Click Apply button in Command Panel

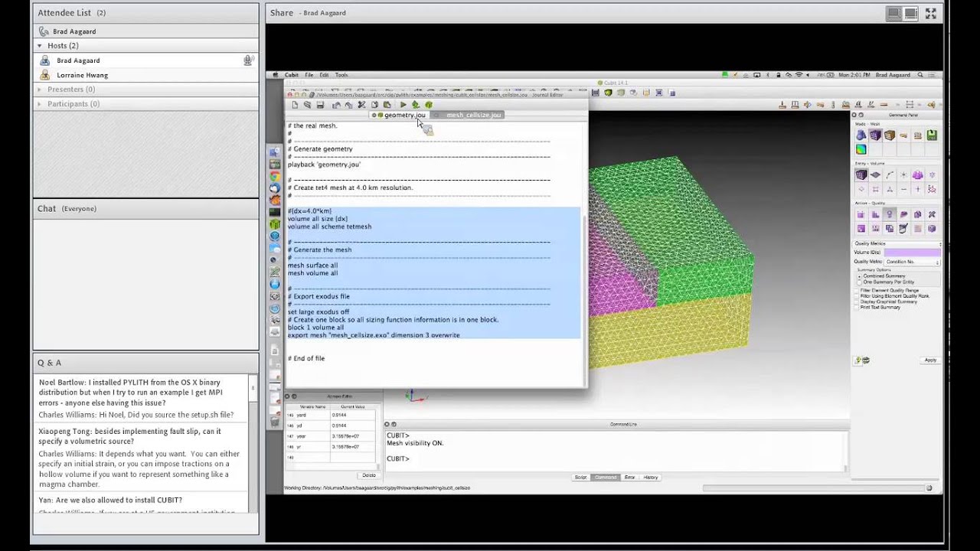pyautogui.click(x=930, y=360)
